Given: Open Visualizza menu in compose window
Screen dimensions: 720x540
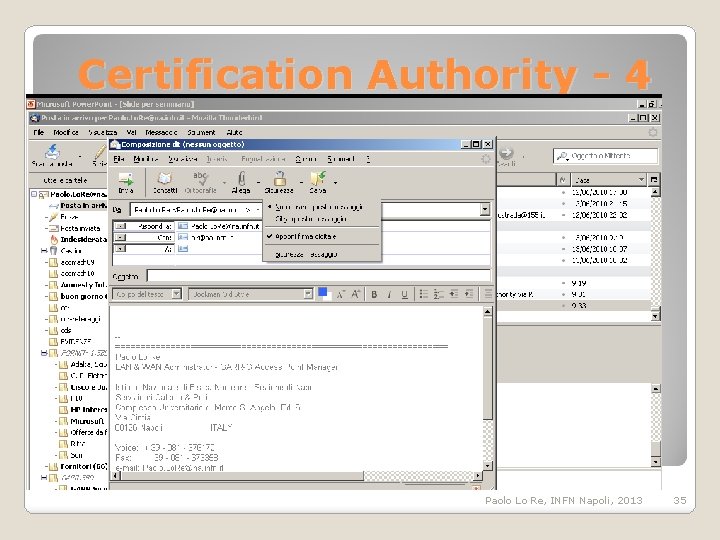Looking at the screenshot, I should click(x=183, y=159).
